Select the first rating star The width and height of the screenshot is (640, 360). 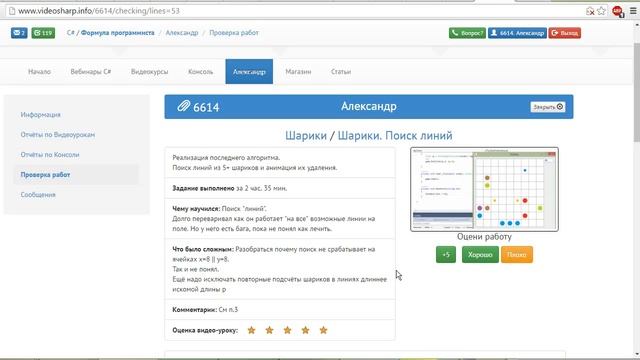pos(251,330)
